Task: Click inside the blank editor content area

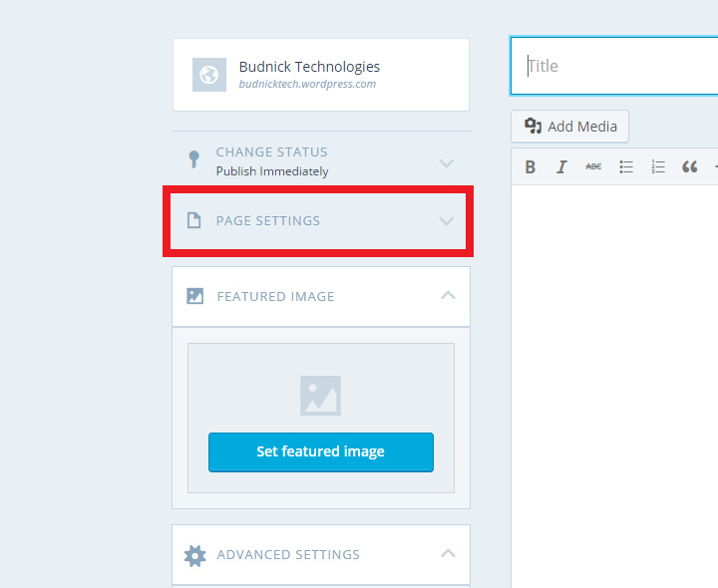Action: point(614,387)
